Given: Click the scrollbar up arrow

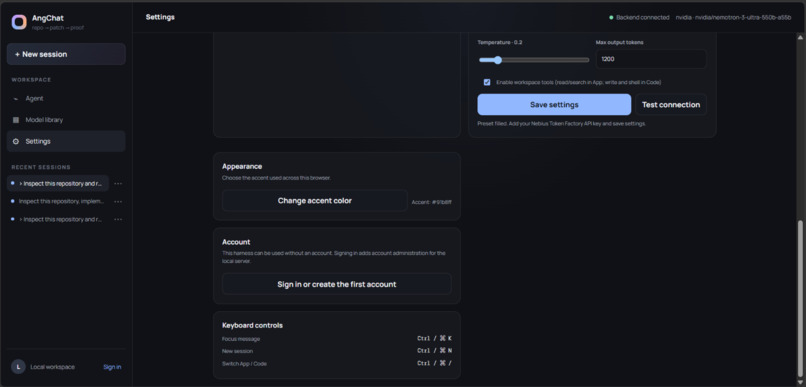Looking at the screenshot, I should 799,37.
